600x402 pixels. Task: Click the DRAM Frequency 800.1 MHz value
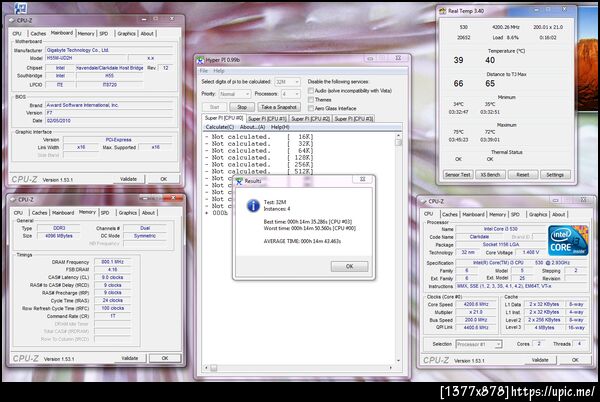click(112, 262)
